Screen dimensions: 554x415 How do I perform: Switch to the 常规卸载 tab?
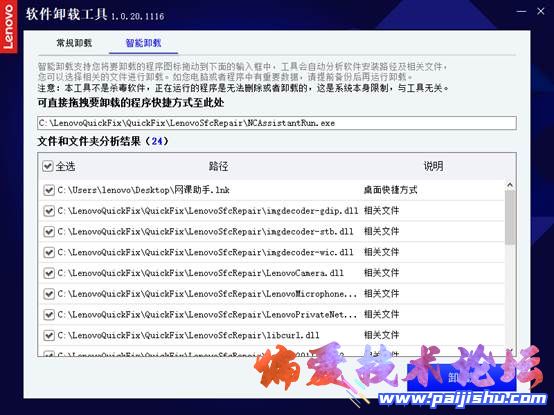pyautogui.click(x=74, y=43)
